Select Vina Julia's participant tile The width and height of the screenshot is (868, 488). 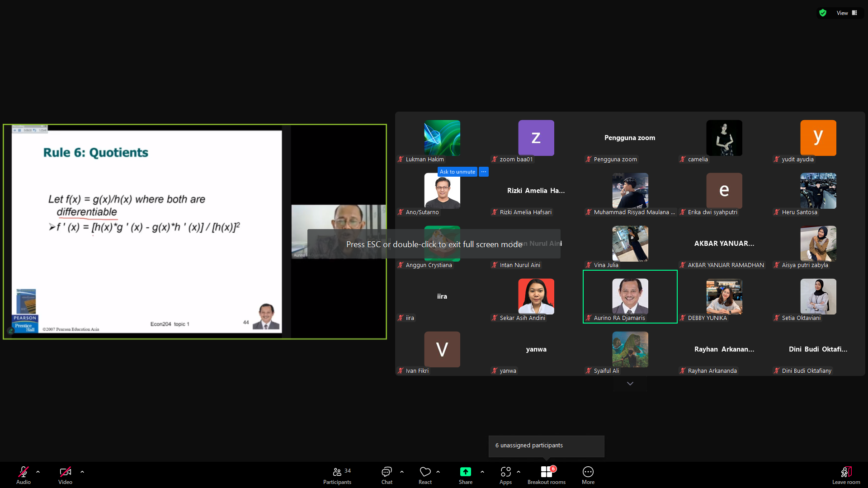[630, 244]
